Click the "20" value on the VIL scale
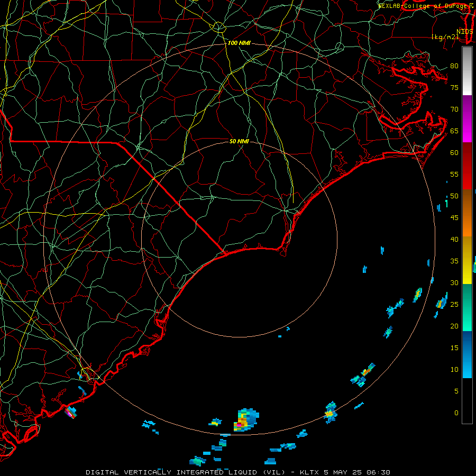This screenshot has width=476, height=476. click(x=454, y=326)
